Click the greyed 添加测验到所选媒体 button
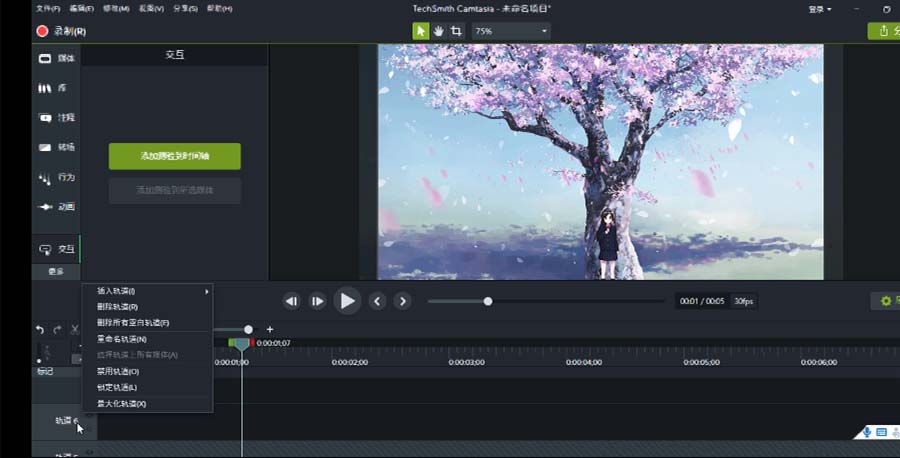 [x=174, y=190]
